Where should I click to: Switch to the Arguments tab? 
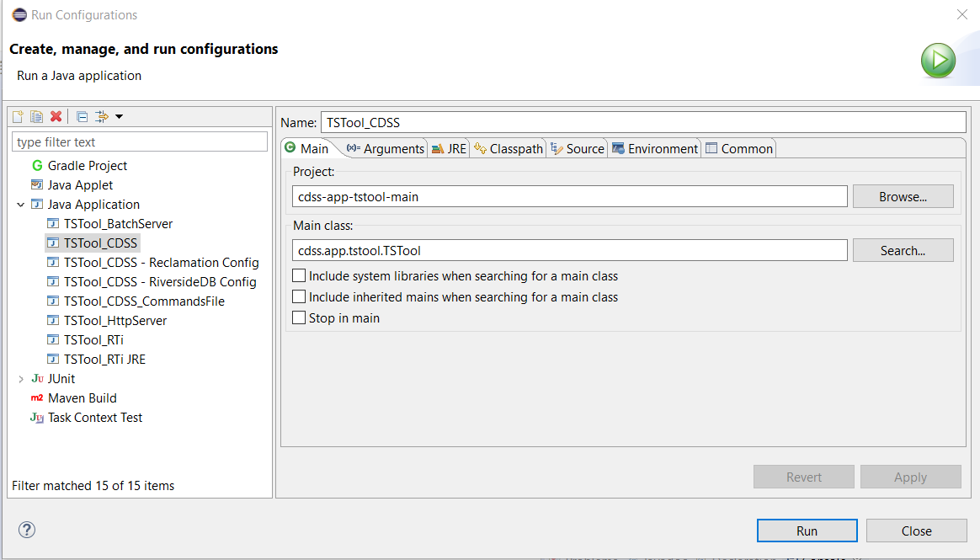pyautogui.click(x=386, y=149)
